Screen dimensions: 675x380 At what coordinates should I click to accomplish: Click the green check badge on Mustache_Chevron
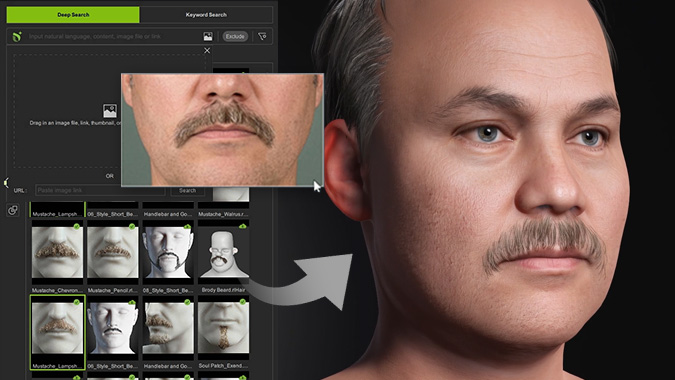tap(77, 226)
